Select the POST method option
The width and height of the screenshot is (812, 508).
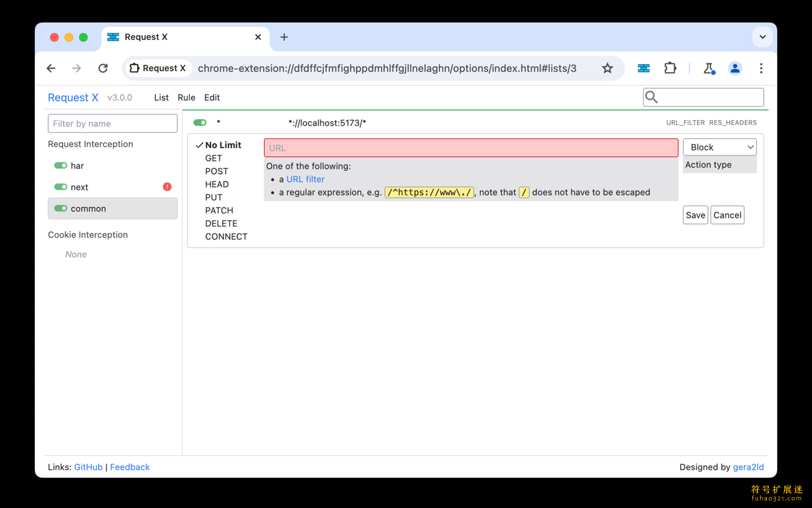(x=216, y=171)
